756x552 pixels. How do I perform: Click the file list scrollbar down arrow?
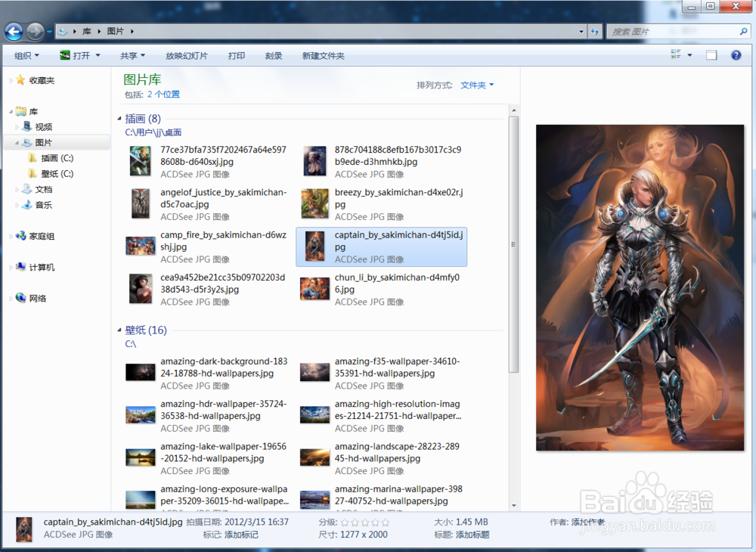point(513,505)
